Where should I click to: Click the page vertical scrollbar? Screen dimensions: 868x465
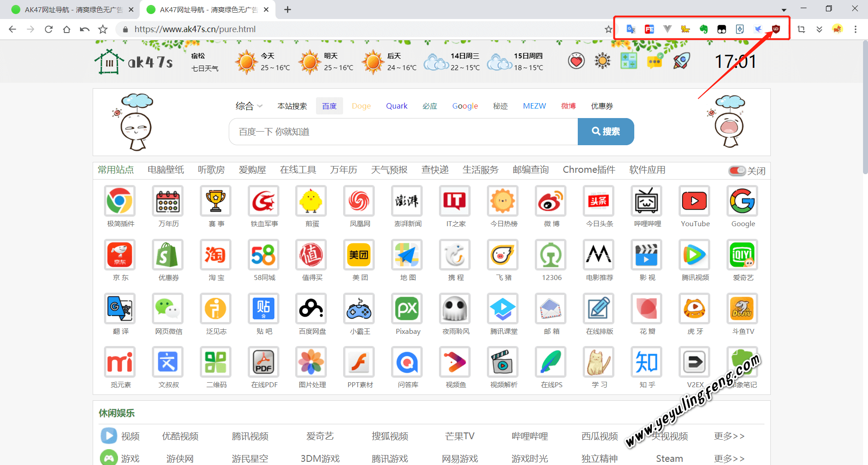tap(865, 108)
